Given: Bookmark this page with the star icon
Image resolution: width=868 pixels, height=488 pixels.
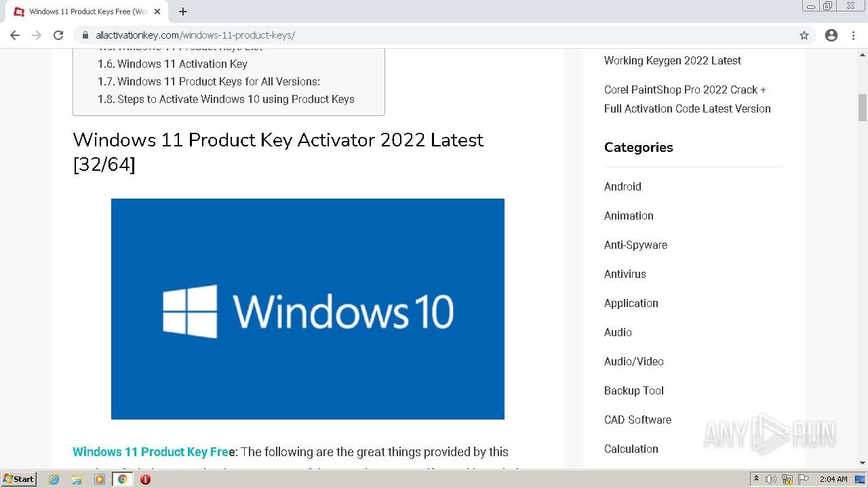Looking at the screenshot, I should click(x=804, y=35).
